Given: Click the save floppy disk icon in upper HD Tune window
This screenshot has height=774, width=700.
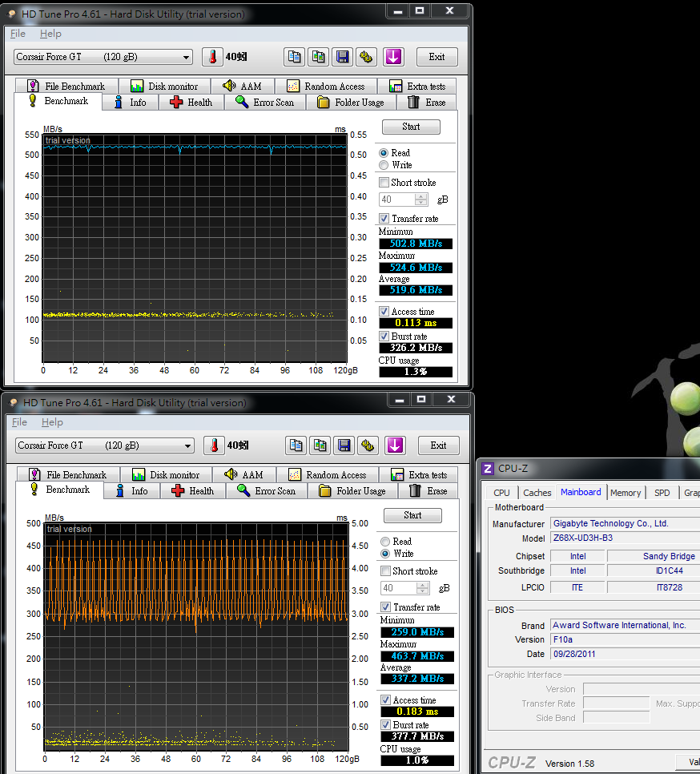Looking at the screenshot, I should pos(342,57).
